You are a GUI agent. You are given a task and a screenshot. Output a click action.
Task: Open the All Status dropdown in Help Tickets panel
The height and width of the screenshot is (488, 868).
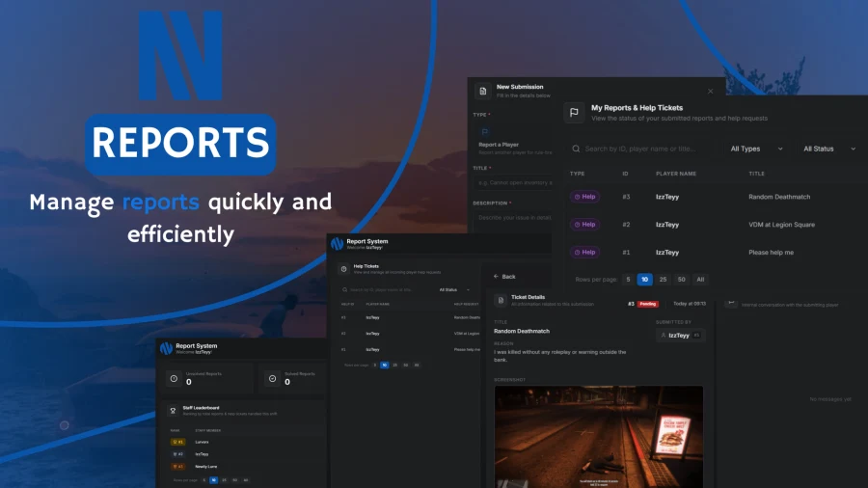point(454,290)
